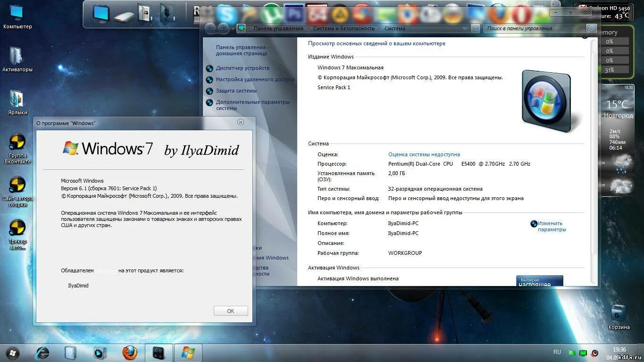Select Панель управления breadcrumb
Screen dimensions: 644x362
(278, 28)
